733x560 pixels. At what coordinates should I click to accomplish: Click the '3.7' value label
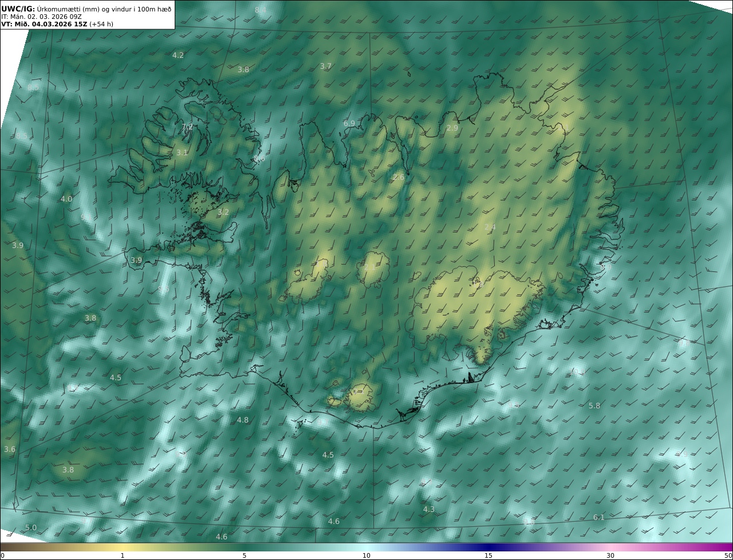(x=326, y=66)
